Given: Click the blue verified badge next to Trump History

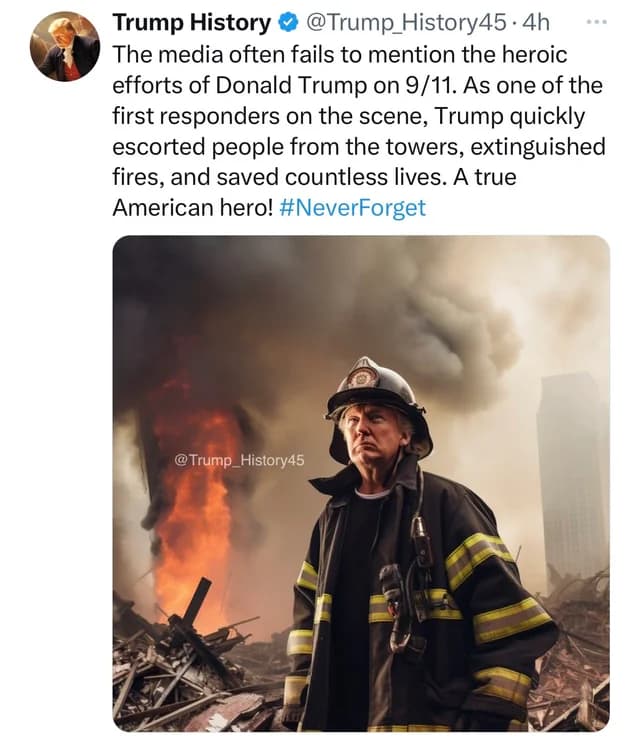Looking at the screenshot, I should 288,22.
